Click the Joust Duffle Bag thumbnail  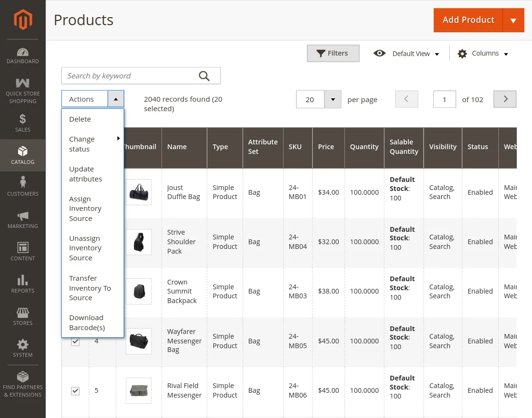pos(138,192)
